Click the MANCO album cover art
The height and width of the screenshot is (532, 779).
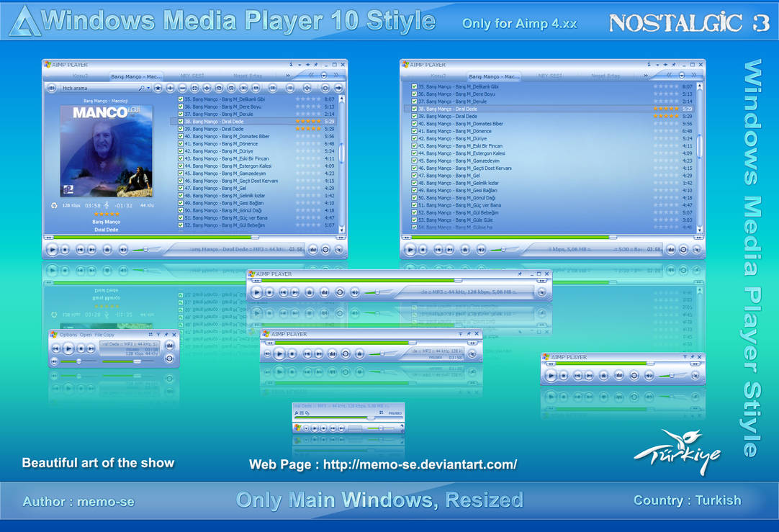[x=107, y=151]
